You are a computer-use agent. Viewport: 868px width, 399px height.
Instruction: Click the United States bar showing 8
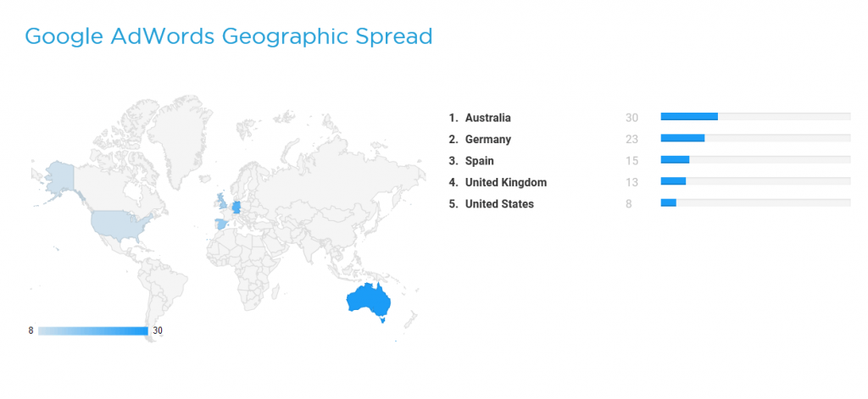coord(668,202)
